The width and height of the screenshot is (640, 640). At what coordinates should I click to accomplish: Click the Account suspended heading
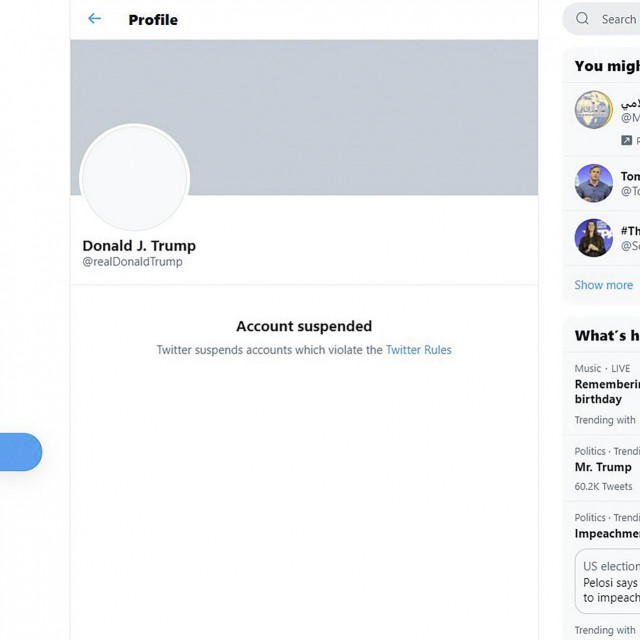coord(304,326)
